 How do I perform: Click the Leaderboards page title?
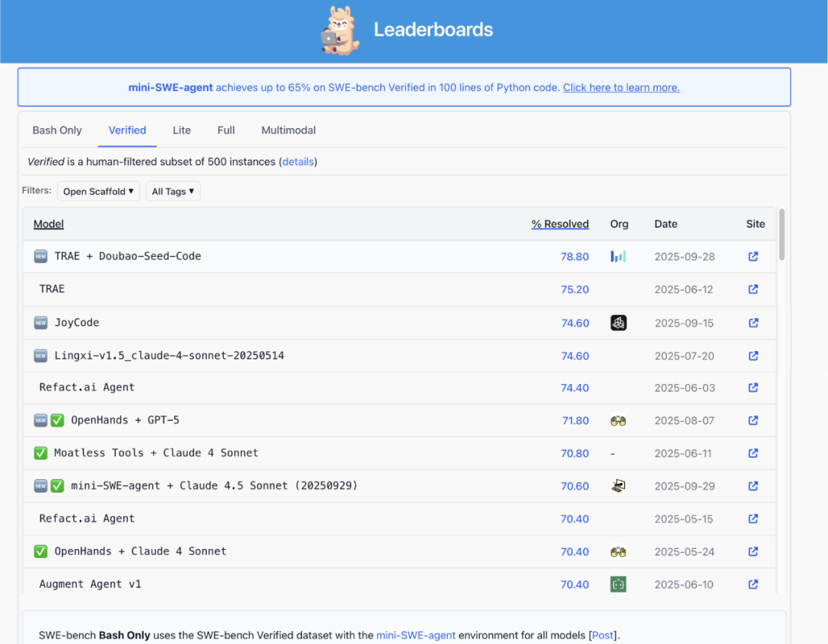(433, 30)
